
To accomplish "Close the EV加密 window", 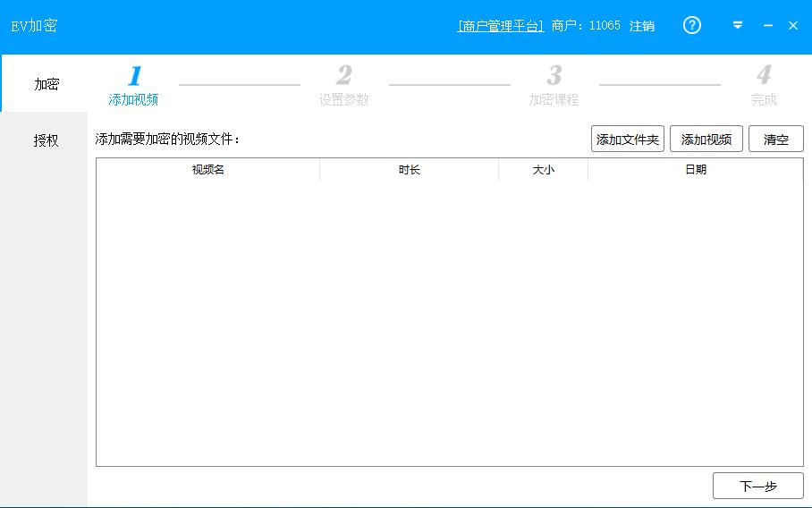I will click(793, 26).
